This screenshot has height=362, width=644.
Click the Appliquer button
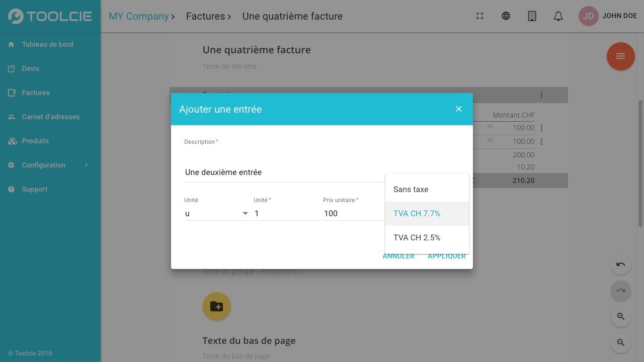447,256
